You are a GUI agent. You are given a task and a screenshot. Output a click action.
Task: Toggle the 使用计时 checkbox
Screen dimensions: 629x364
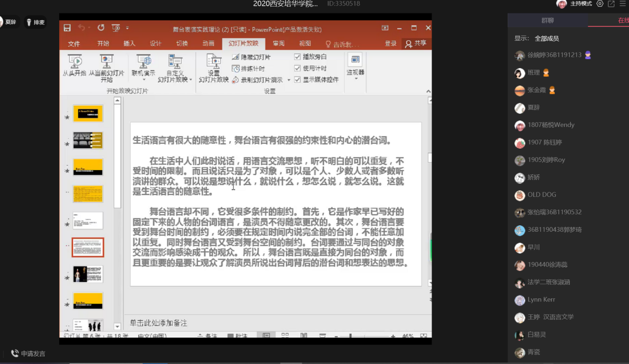(x=297, y=68)
